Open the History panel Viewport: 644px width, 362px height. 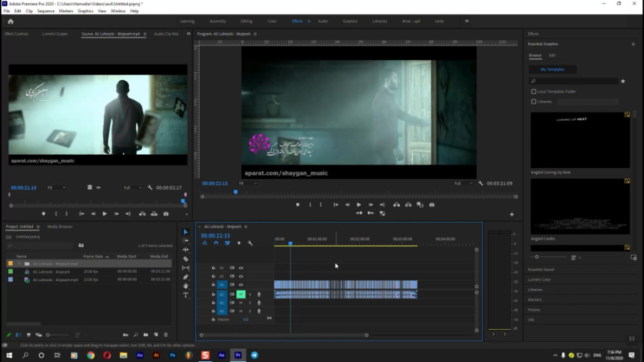[x=534, y=310]
